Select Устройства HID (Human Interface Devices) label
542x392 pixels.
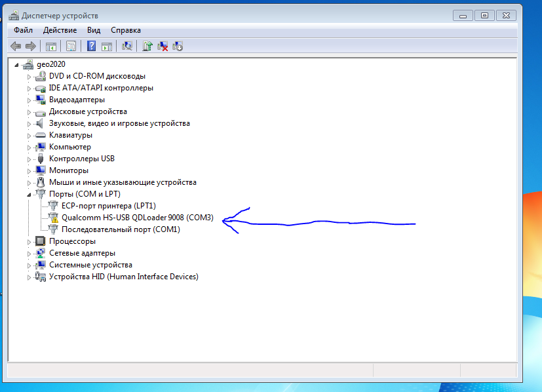[x=124, y=277]
